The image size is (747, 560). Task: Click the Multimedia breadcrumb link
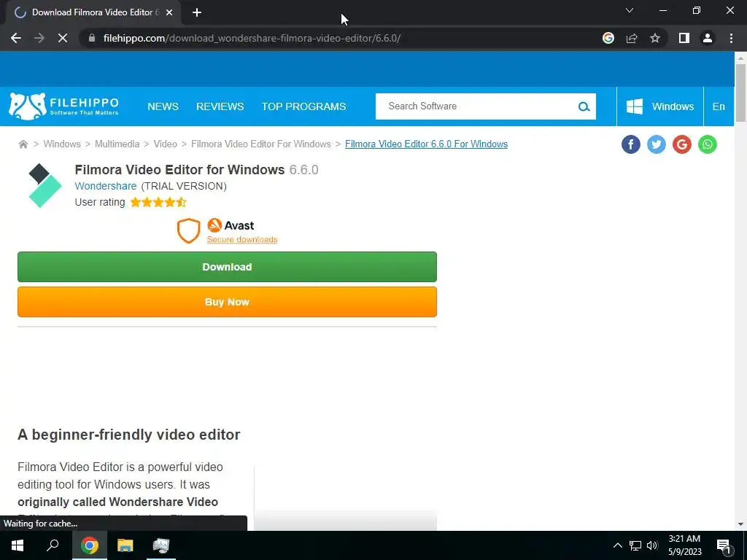(117, 144)
